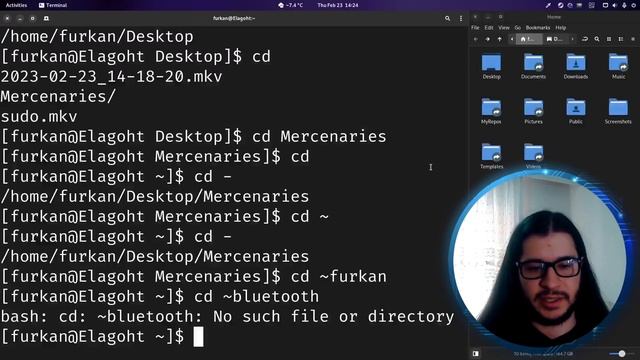Click the Terminal app menu in top bar
The image size is (640, 360).
click(53, 5)
